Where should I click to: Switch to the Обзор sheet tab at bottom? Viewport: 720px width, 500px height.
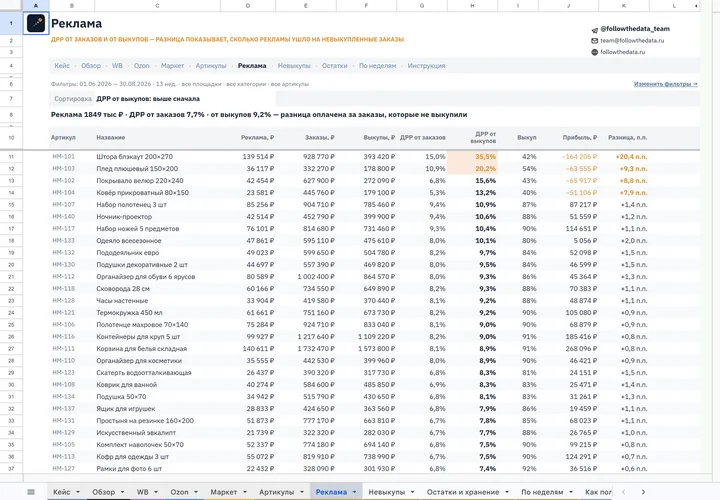[103, 492]
